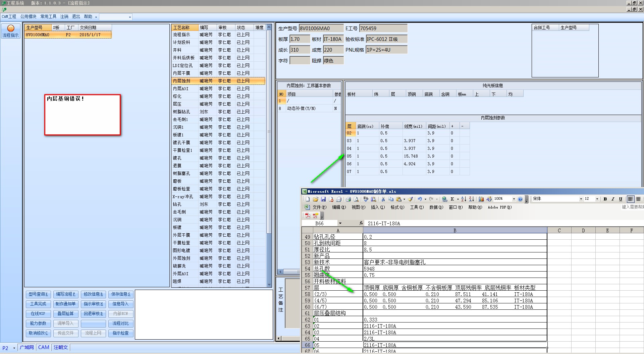Click the 叠层验算 button
Viewport: 644px width, 354px height.
point(66,314)
